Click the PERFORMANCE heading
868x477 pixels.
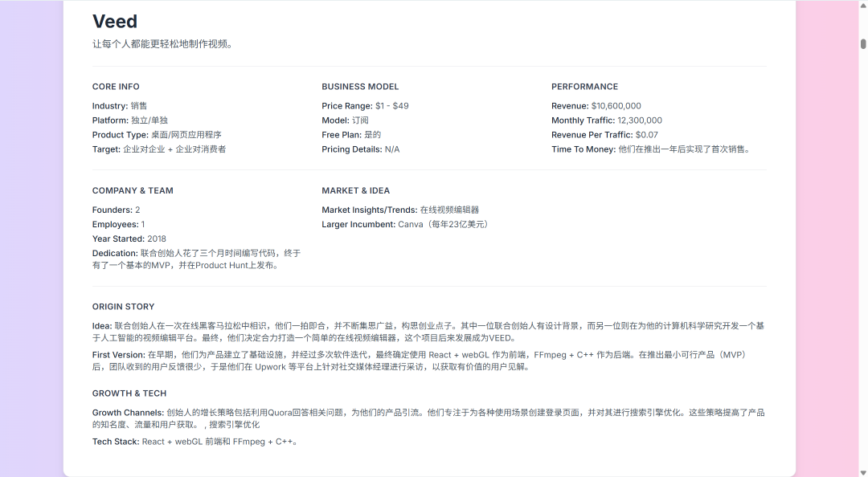(584, 87)
